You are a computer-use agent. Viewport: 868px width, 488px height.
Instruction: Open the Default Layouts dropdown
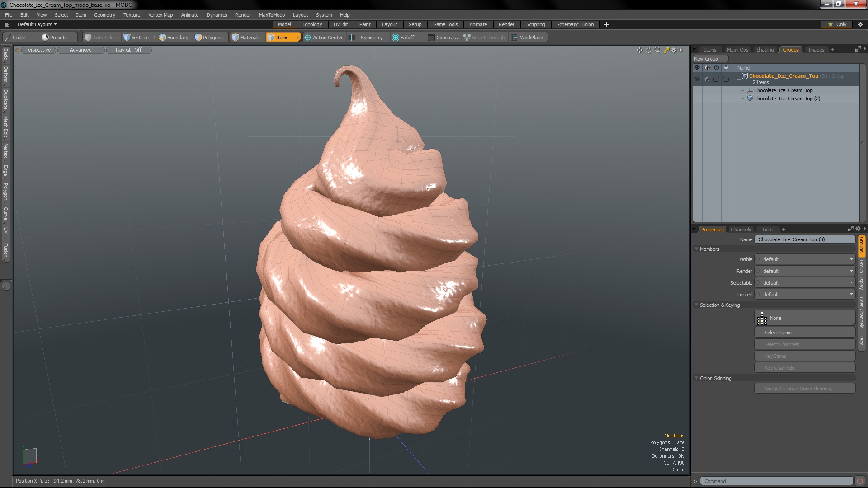(37, 24)
